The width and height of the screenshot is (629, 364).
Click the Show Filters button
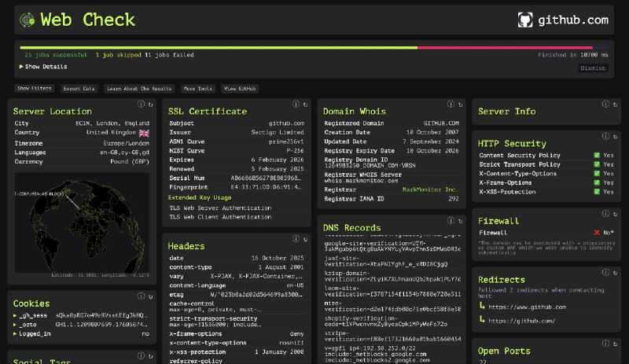click(34, 89)
